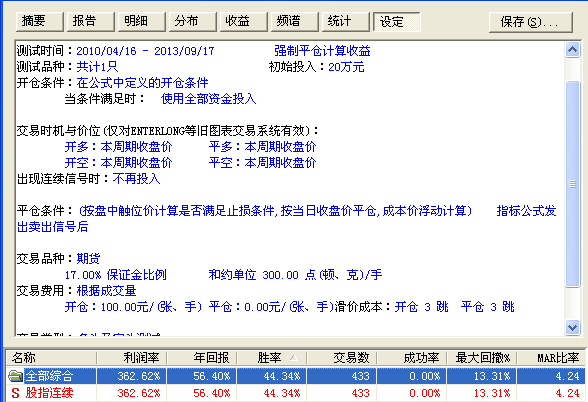The width and height of the screenshot is (588, 402).
Task: Click 44.34% in the 股指连续 row
Action: click(282, 393)
